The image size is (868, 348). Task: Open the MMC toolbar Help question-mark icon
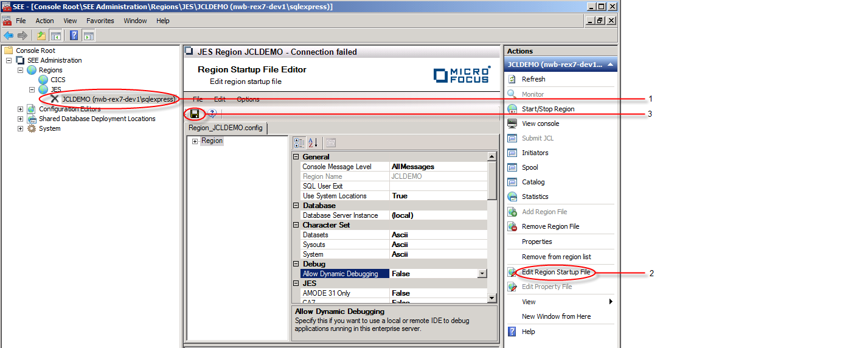74,35
